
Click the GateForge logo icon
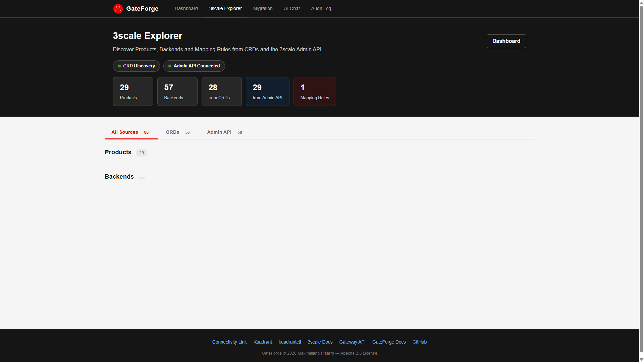(x=118, y=8)
